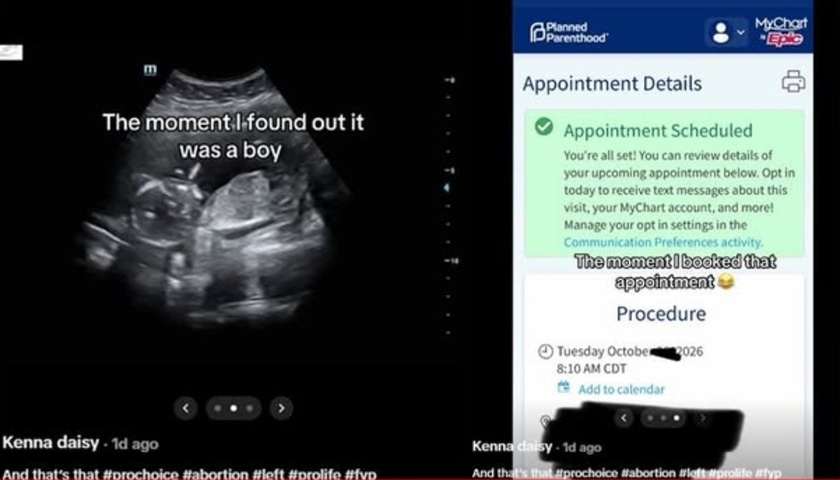Click the #prolife hashtag on left post
Viewport: 840px width, 480px height.
[314, 474]
